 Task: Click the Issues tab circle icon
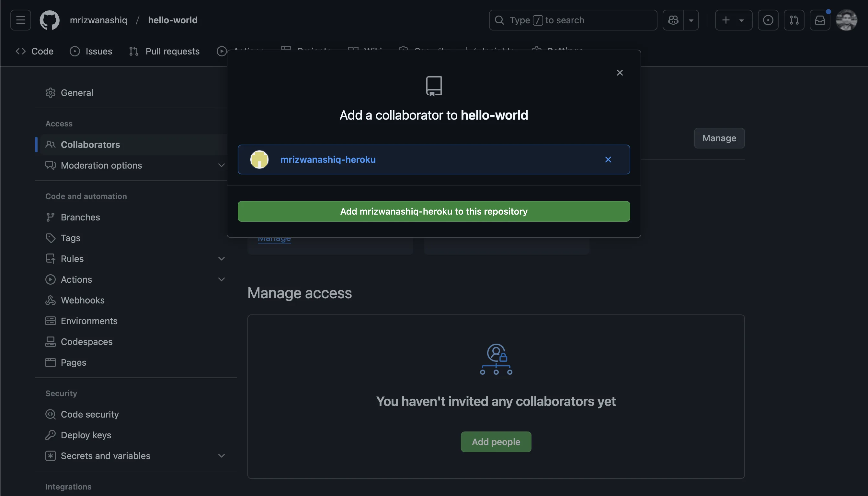74,51
